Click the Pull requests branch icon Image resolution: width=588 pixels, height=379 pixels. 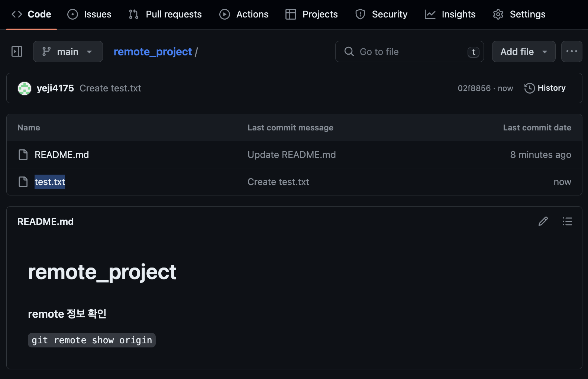click(133, 14)
